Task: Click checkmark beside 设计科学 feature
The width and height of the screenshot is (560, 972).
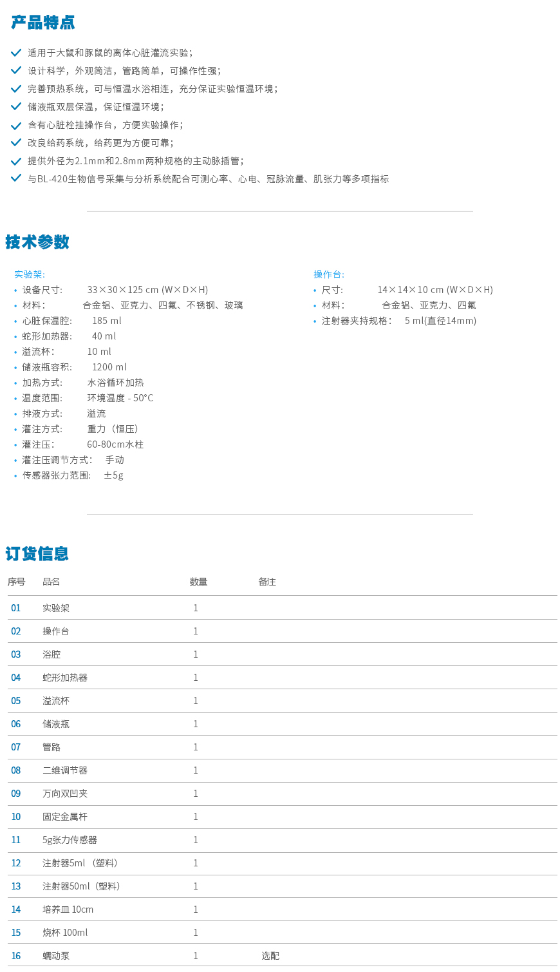Action: [16, 70]
